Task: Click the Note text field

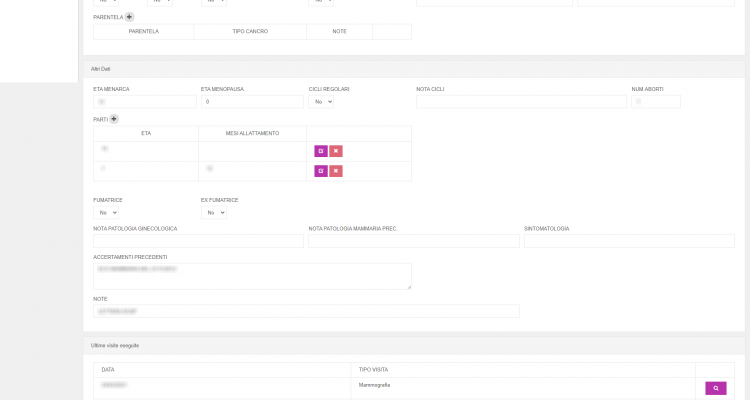Action: 306,311
